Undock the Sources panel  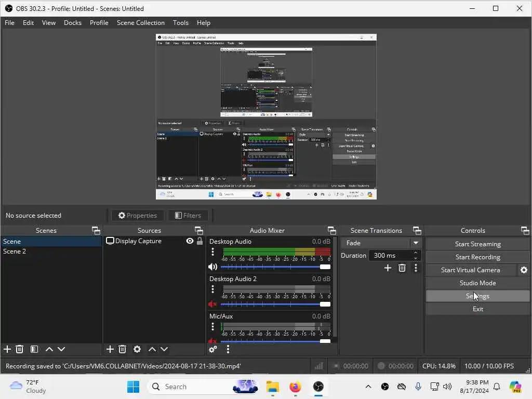point(199,231)
